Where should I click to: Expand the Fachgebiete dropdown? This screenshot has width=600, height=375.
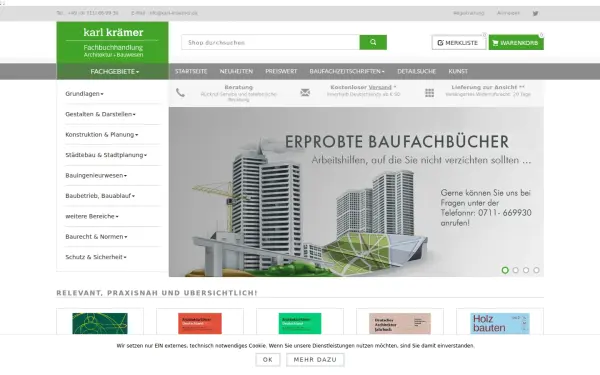point(114,72)
